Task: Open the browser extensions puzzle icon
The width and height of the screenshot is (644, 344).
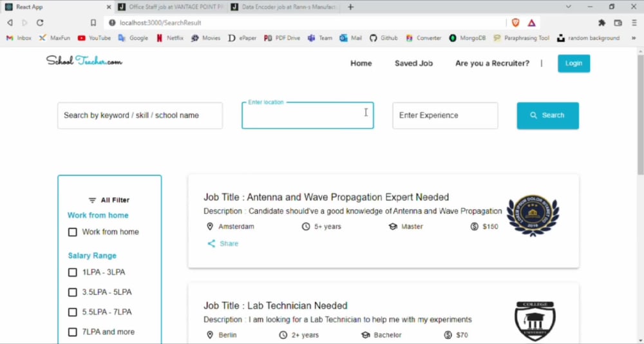Action: [x=601, y=23]
